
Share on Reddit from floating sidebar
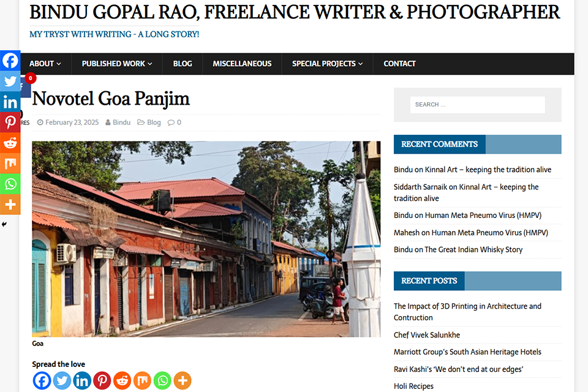pyautogui.click(x=10, y=143)
